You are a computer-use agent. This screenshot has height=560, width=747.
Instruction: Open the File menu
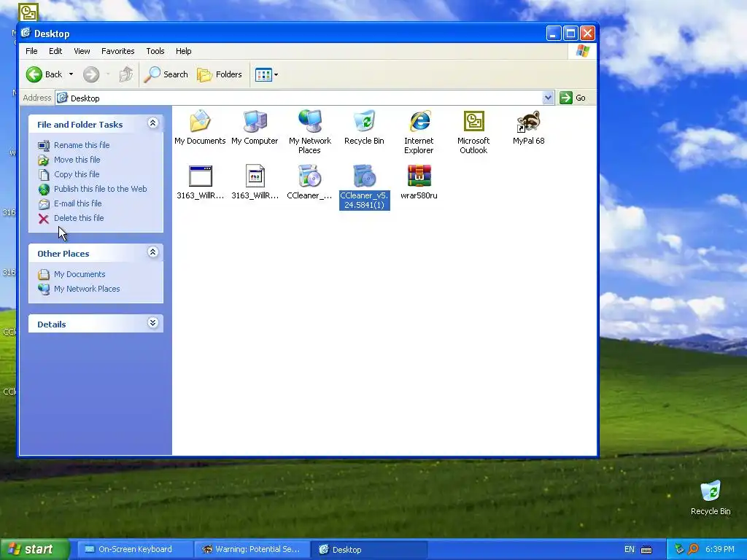[31, 51]
